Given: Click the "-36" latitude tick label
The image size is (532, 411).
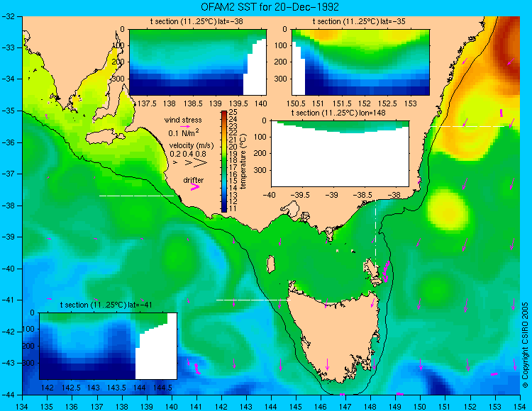Looking at the screenshot, I should tap(8, 142).
